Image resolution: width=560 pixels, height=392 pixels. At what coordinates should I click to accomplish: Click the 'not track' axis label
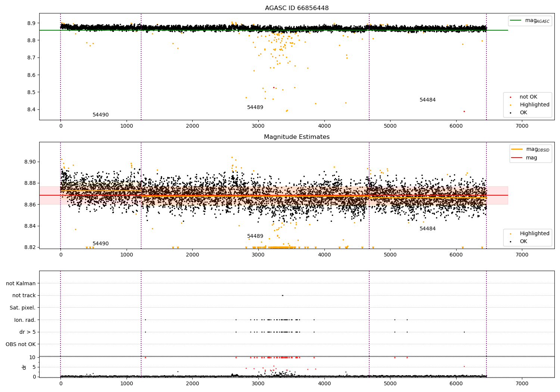pyautogui.click(x=24, y=296)
